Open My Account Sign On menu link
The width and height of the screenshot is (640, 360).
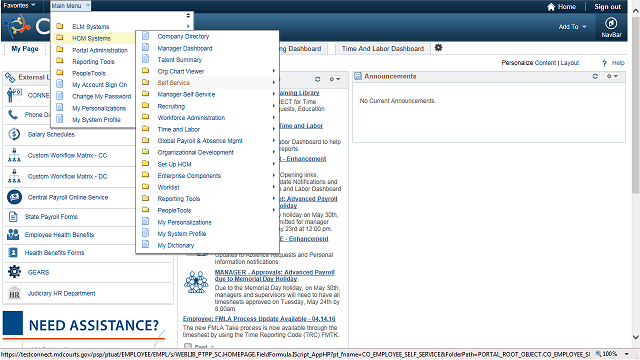100,85
